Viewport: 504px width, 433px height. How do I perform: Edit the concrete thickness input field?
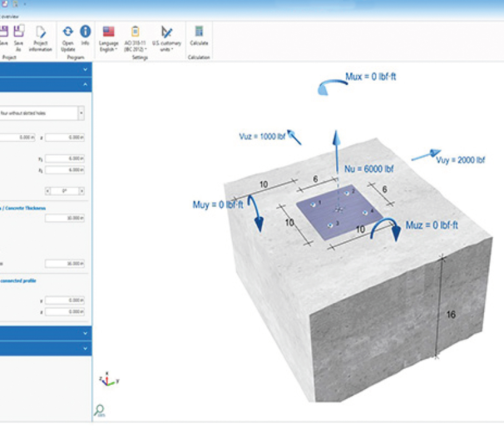pyautogui.click(x=65, y=218)
